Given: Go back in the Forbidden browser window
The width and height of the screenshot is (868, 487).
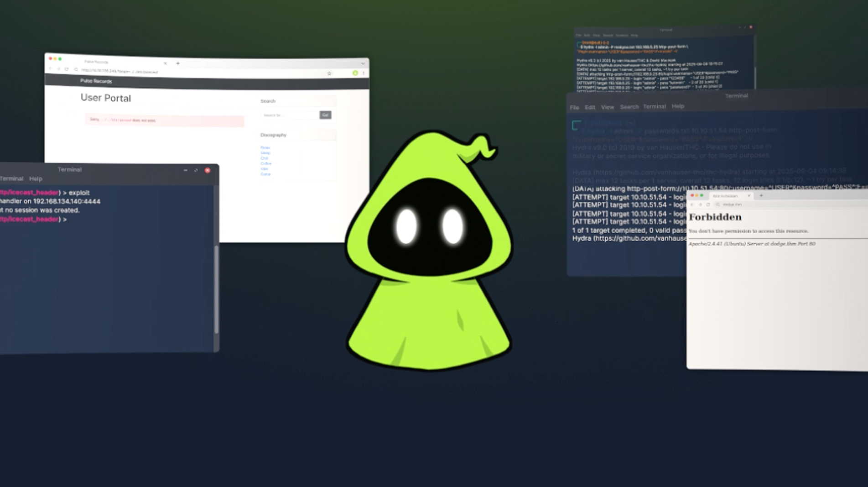Looking at the screenshot, I should point(692,204).
